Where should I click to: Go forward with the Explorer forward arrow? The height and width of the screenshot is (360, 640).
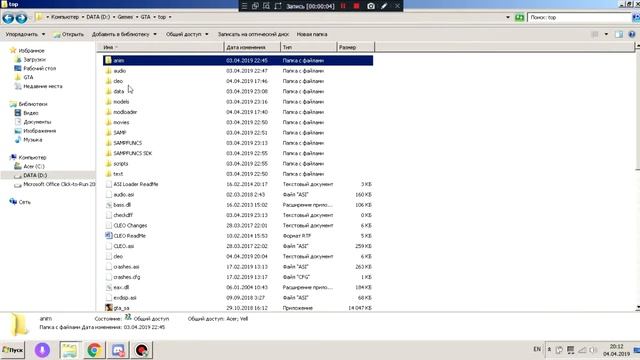[x=21, y=18]
